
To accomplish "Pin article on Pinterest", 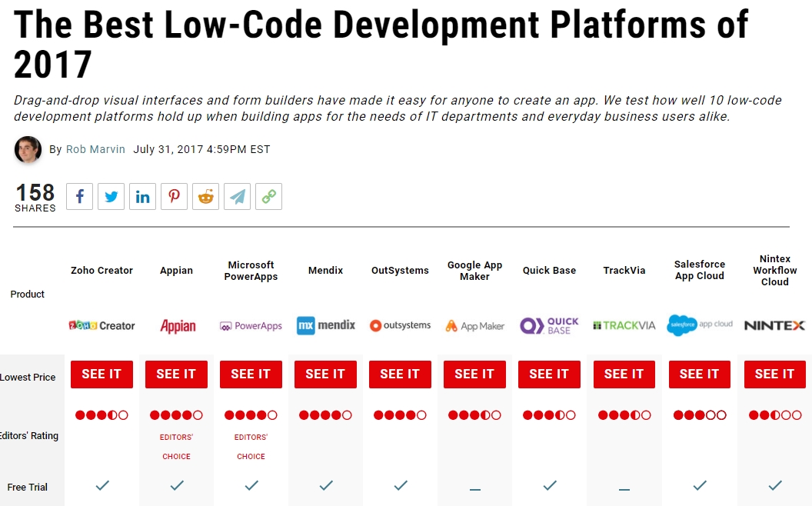I will (174, 196).
